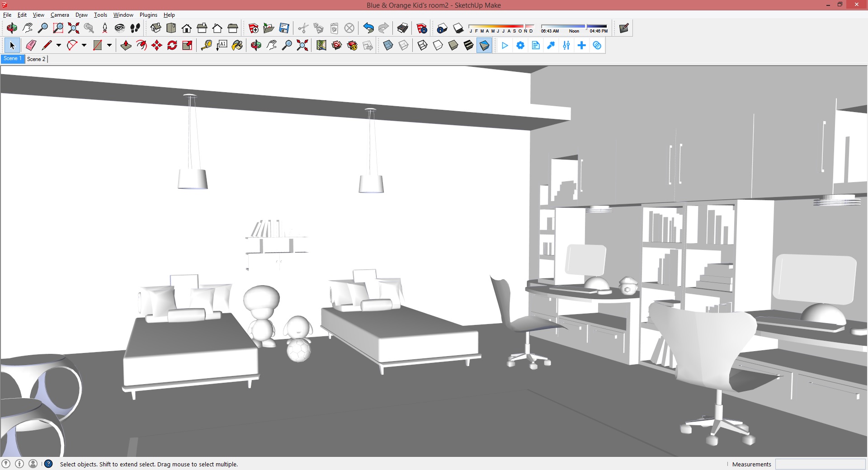Screen dimensions: 868x470
Task: Toggle X-Ray face style
Action: (388, 45)
